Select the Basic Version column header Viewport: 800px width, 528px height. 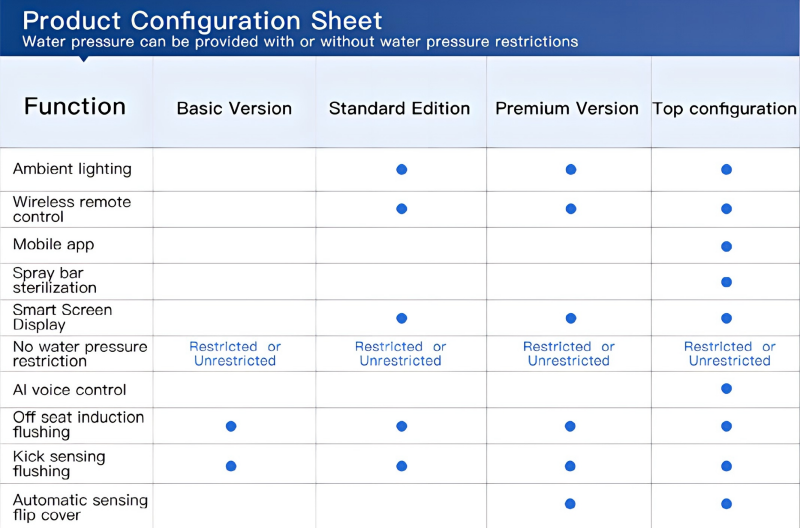coord(234,108)
